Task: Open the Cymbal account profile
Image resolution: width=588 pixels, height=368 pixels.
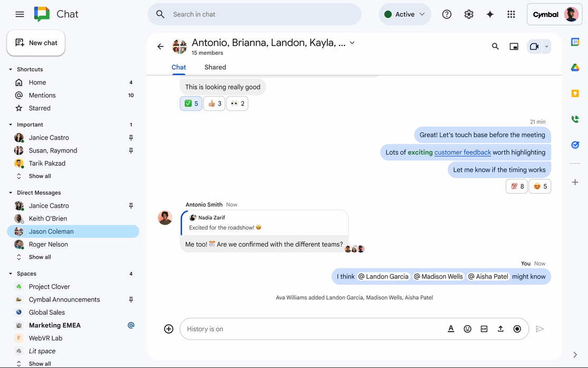Action: click(x=554, y=14)
